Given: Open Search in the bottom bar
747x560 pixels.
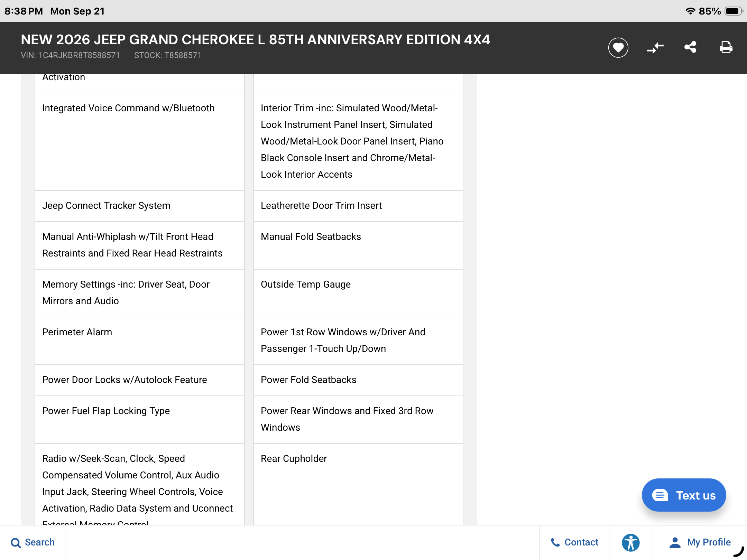Looking at the screenshot, I should coord(33,542).
